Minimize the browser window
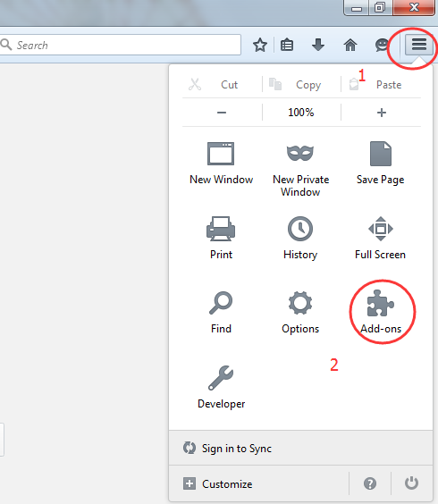The height and width of the screenshot is (504, 438). coord(356,8)
